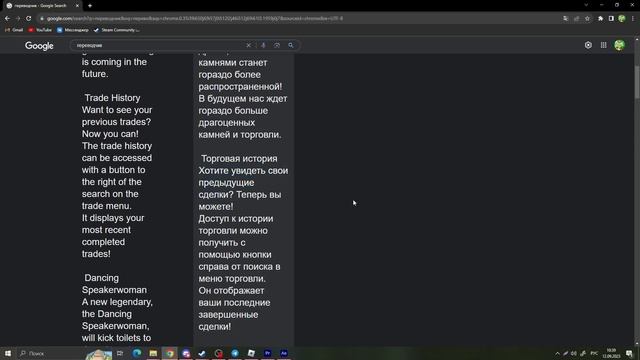This screenshot has width=640, height=360.
Task: Click the Google search input field
Action: point(159,45)
